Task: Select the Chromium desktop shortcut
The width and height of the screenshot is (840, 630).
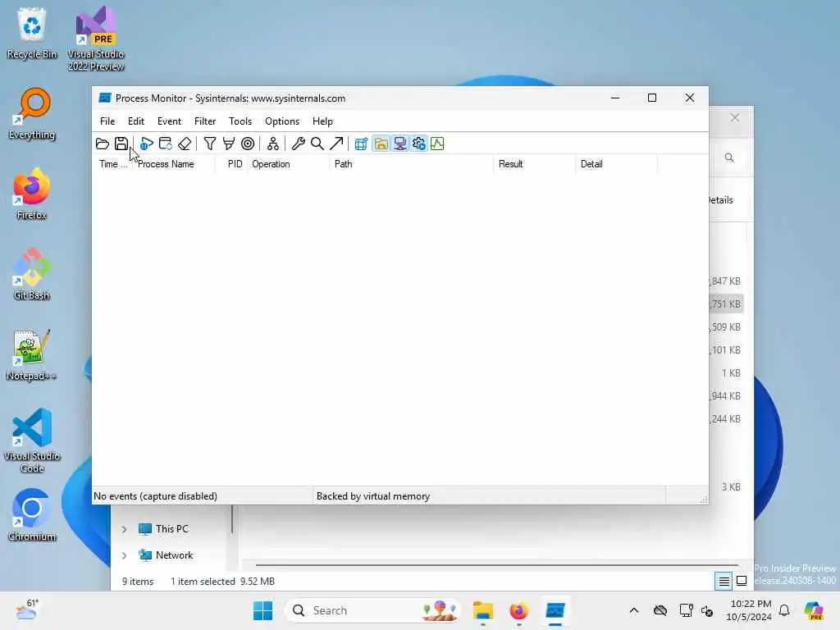Action: pyautogui.click(x=32, y=515)
